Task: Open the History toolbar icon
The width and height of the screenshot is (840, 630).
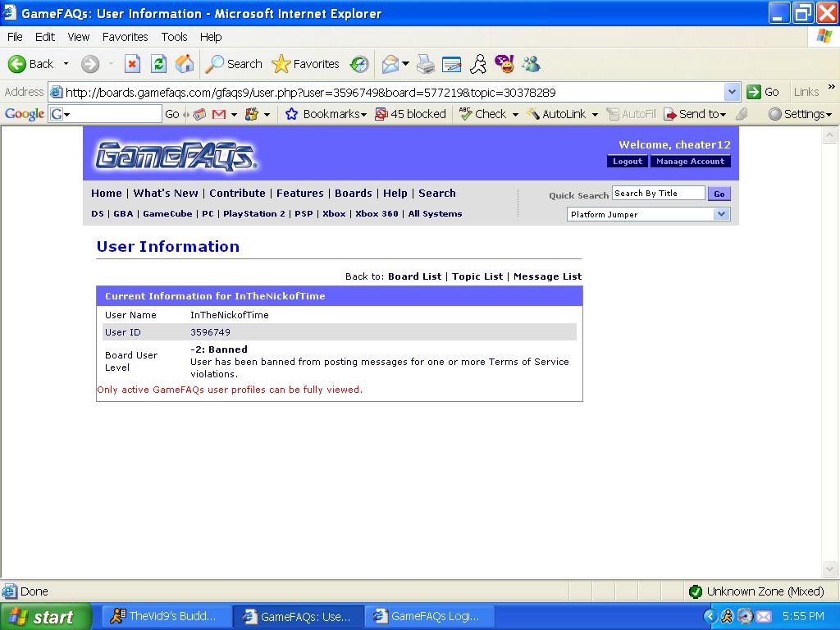Action: coord(359,64)
